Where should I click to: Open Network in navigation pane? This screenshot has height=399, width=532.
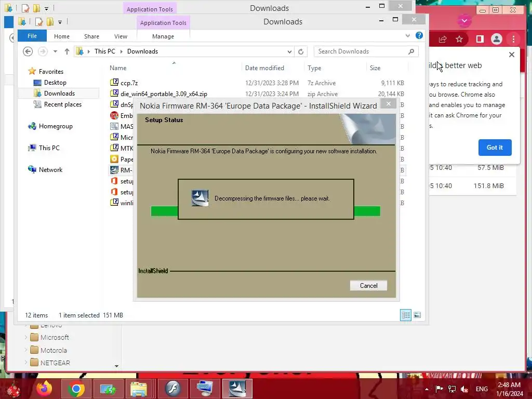coord(50,170)
